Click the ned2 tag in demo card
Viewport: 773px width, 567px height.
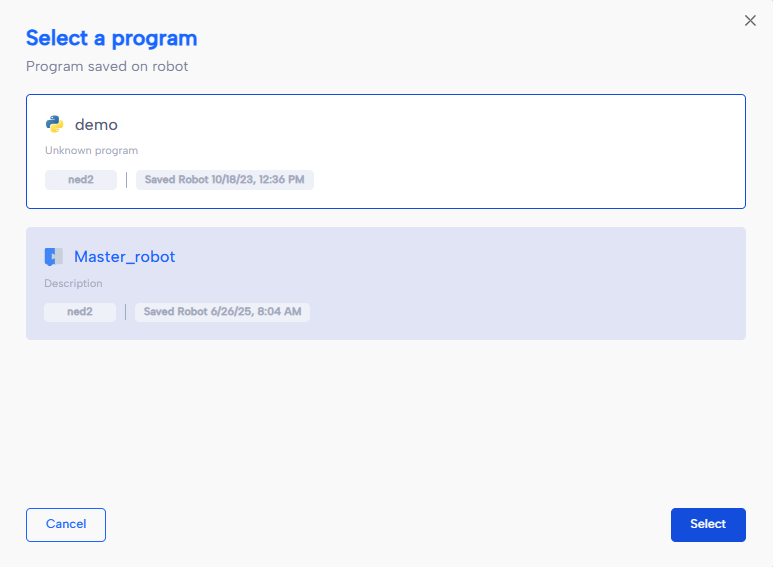(x=81, y=179)
